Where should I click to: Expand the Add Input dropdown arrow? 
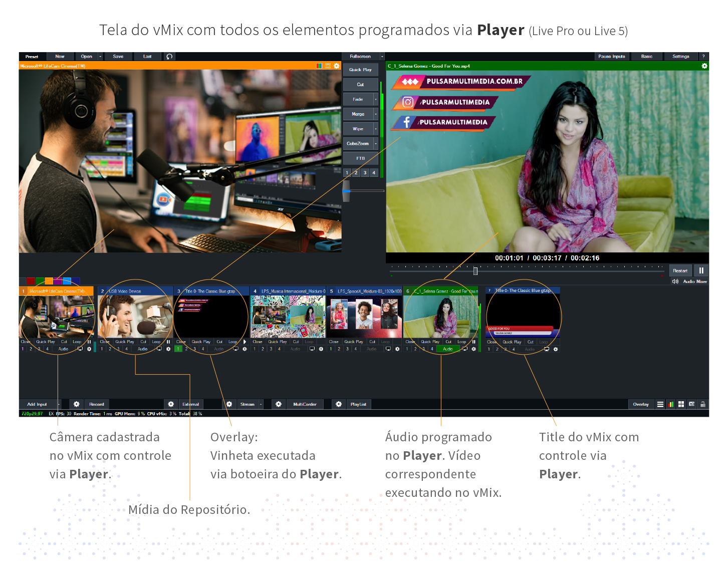[59, 404]
